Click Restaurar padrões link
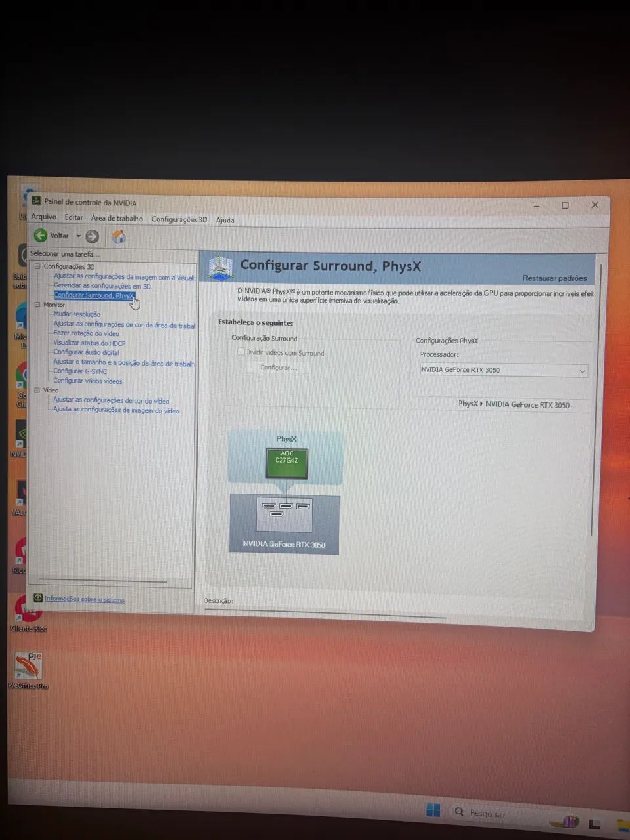 coord(555,278)
